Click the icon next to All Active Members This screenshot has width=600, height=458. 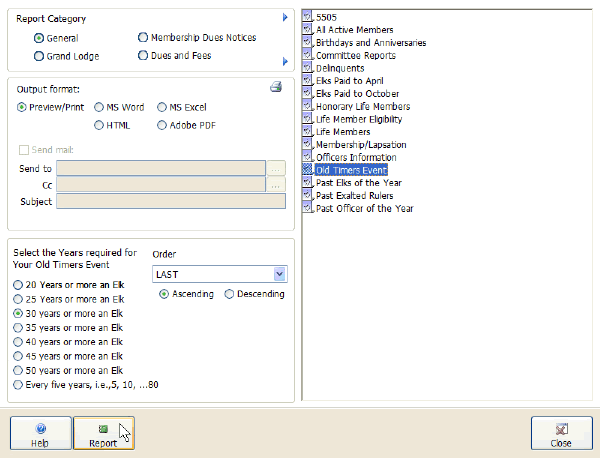308,30
